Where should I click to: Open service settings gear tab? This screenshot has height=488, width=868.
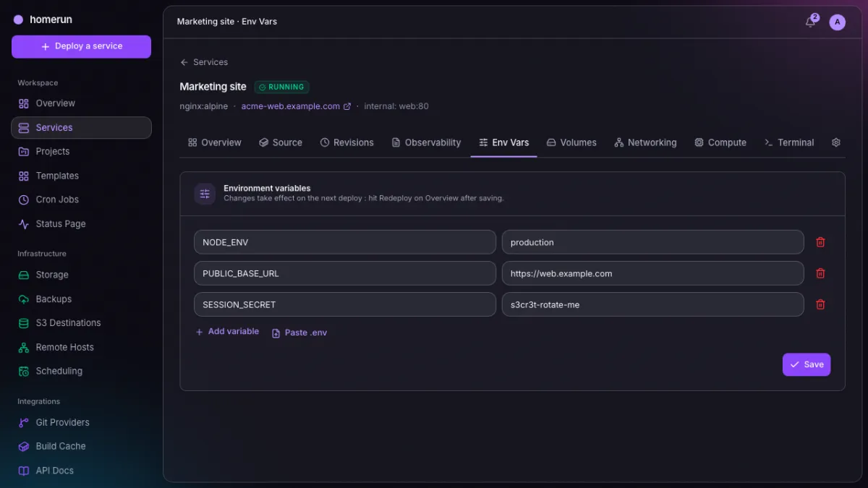click(836, 142)
